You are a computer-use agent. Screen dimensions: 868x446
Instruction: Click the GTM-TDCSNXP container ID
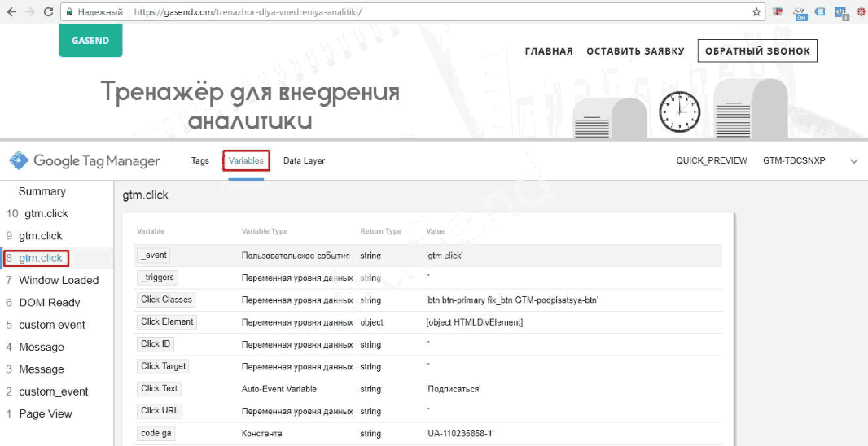pos(794,161)
